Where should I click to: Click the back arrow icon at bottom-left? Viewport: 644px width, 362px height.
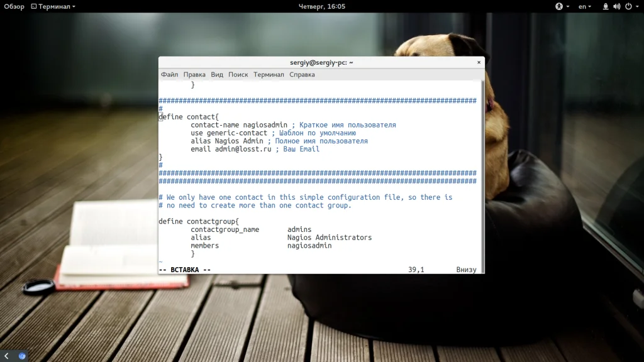[6, 356]
